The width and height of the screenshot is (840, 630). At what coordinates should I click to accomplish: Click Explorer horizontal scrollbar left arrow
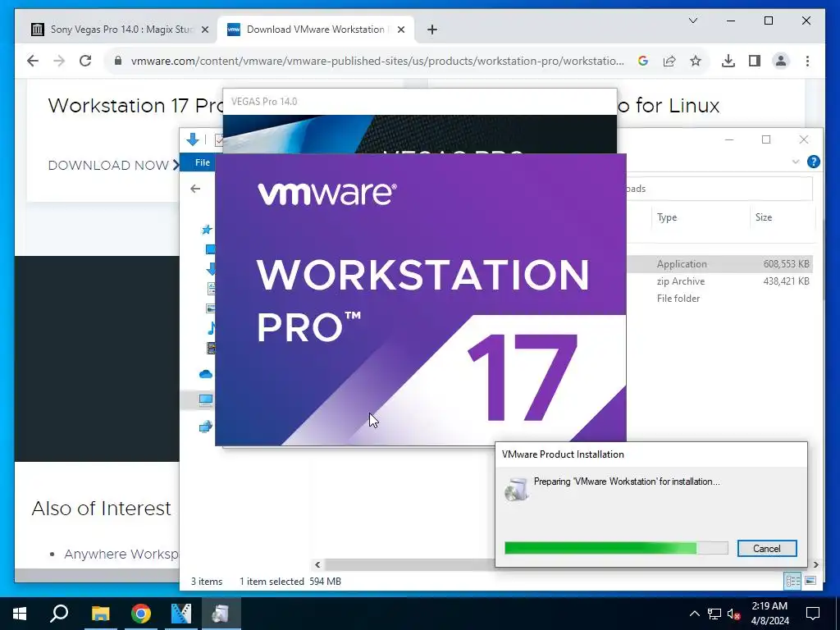click(317, 564)
